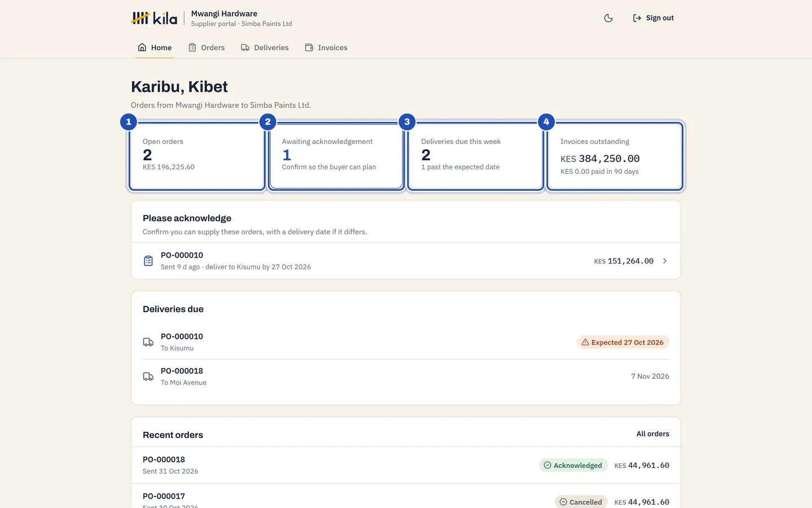The height and width of the screenshot is (508, 812).
Task: Open the Invoices tab
Action: click(x=326, y=47)
